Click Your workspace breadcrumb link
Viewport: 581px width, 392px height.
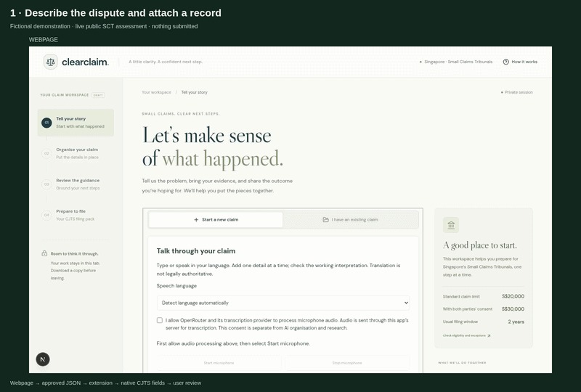[x=156, y=92]
